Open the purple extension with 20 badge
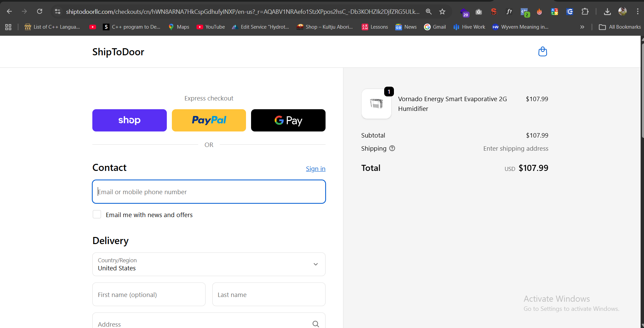This screenshot has height=328, width=644. [464, 12]
